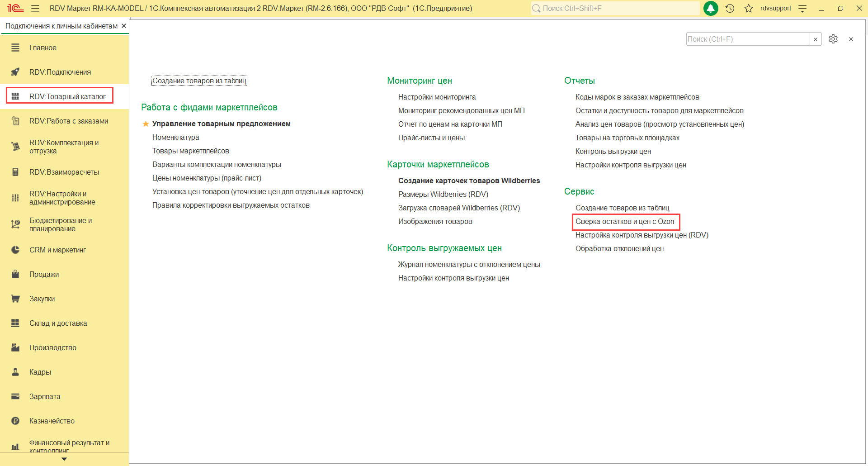Open the menu settings gear icon
The image size is (868, 466).
(833, 39)
